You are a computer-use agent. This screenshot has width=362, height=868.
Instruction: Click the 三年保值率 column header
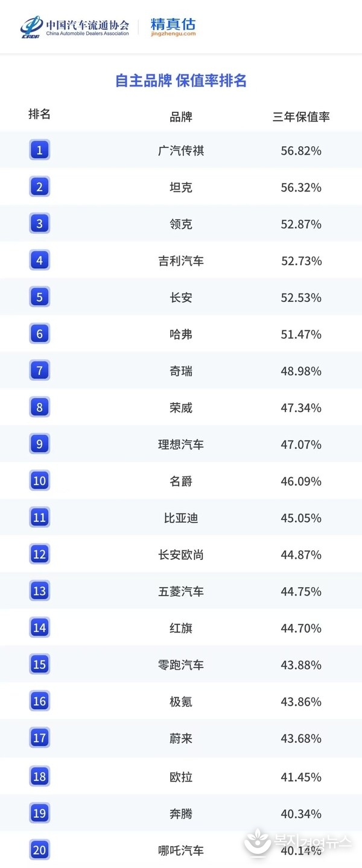coord(301,117)
